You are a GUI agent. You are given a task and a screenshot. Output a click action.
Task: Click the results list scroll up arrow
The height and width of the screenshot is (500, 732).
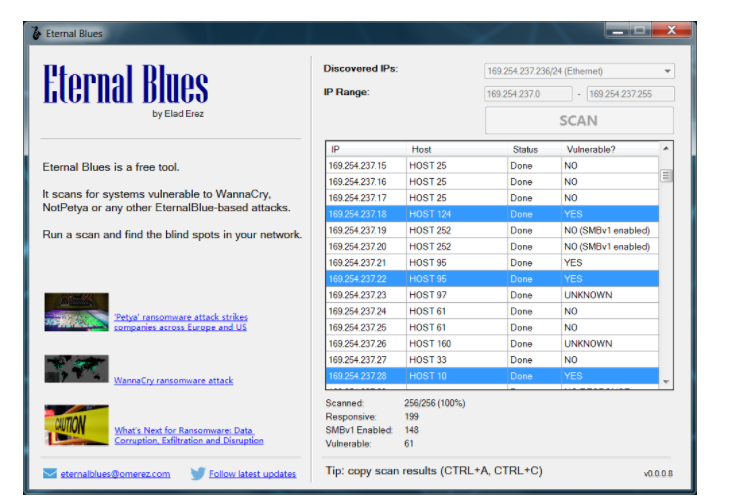(x=666, y=148)
